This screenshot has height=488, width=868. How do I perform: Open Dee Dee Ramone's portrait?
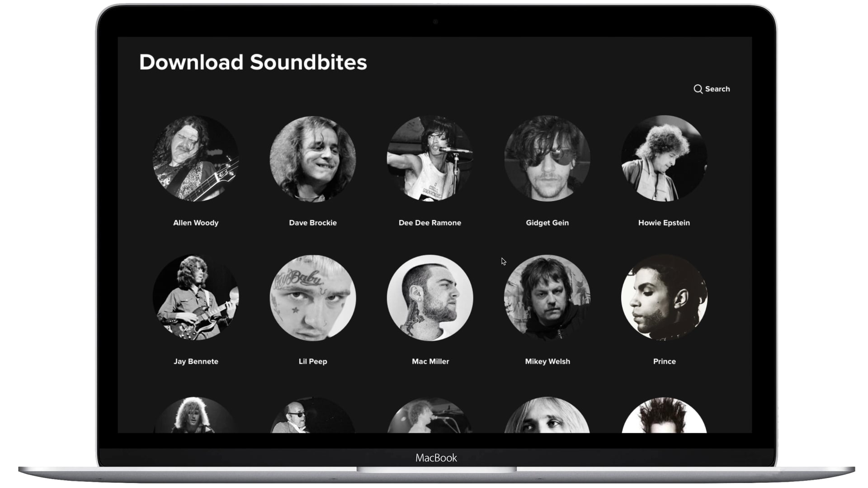click(430, 159)
